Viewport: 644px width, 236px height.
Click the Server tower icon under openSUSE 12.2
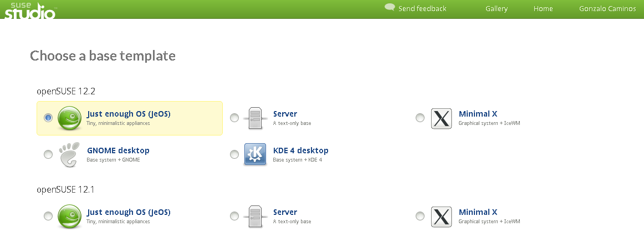pos(255,118)
